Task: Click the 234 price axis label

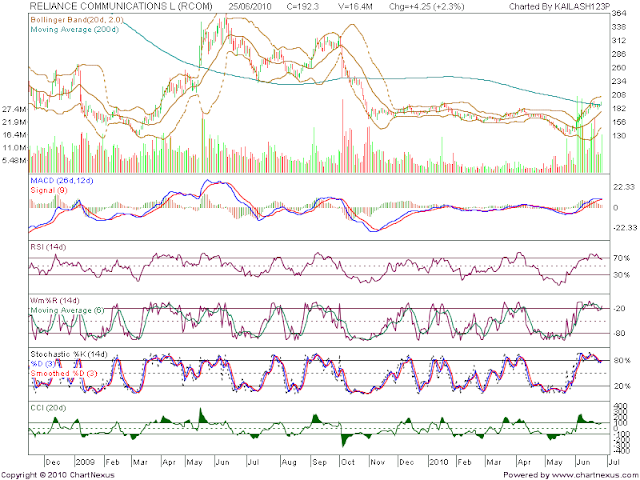Action: point(619,81)
